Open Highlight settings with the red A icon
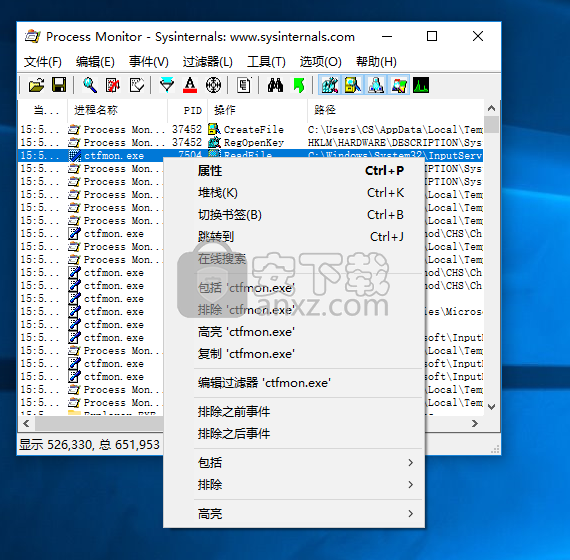 point(190,85)
